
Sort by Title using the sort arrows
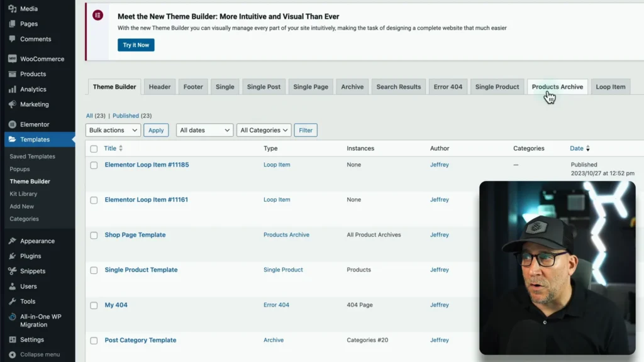pos(121,148)
